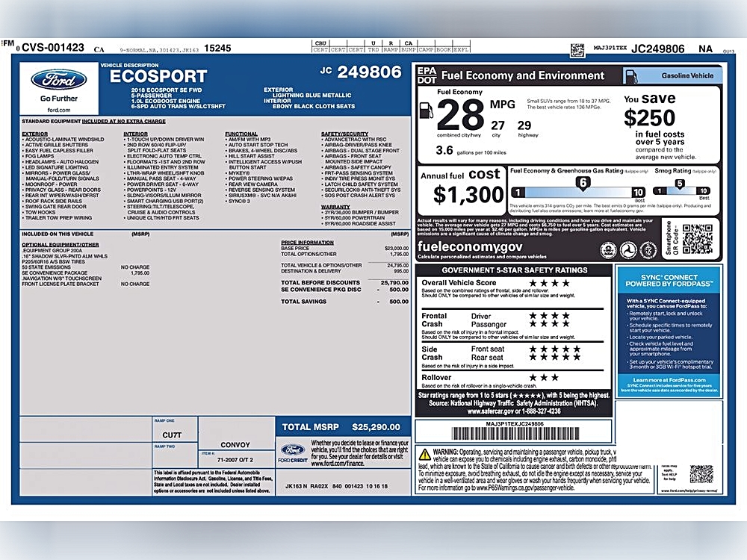Screen dimensions: 747x560
Task: Click the Sync Connect Powered by FordPass header
Action: (x=669, y=281)
